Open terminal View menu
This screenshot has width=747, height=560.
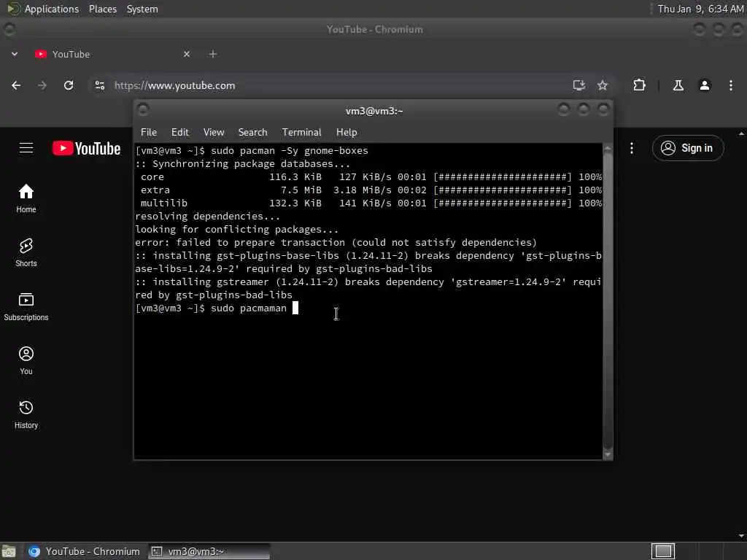click(x=214, y=132)
